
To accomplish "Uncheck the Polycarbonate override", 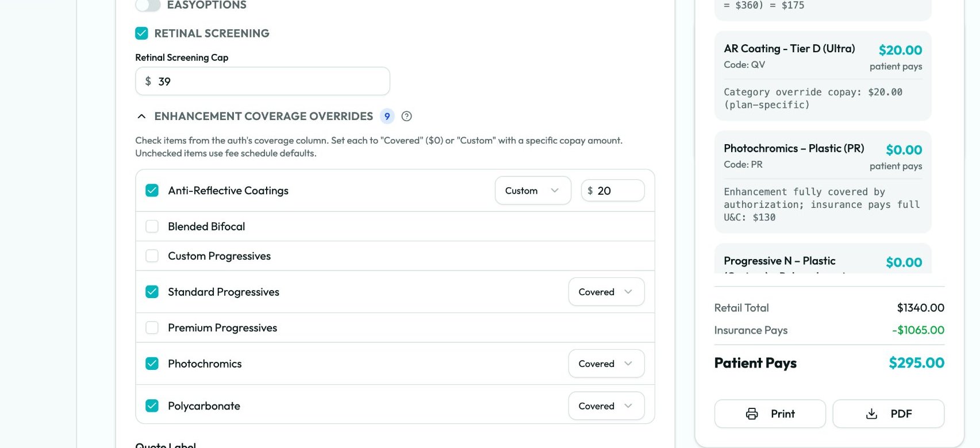I will click(x=152, y=405).
